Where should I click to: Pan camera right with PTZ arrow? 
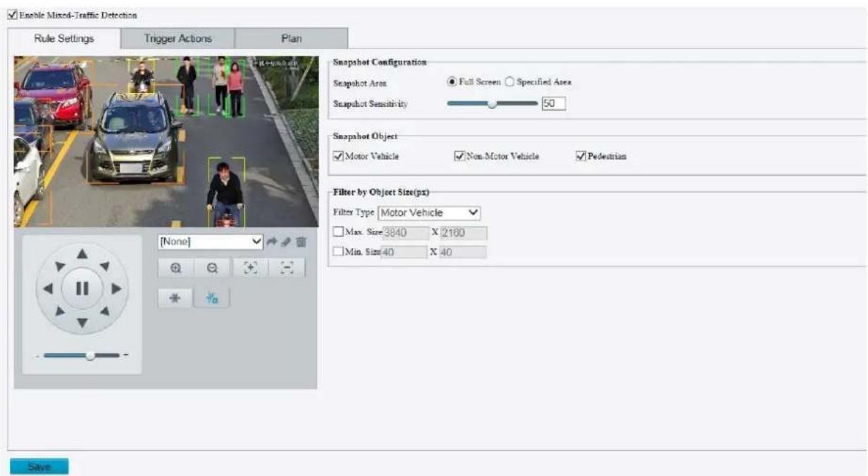116,289
